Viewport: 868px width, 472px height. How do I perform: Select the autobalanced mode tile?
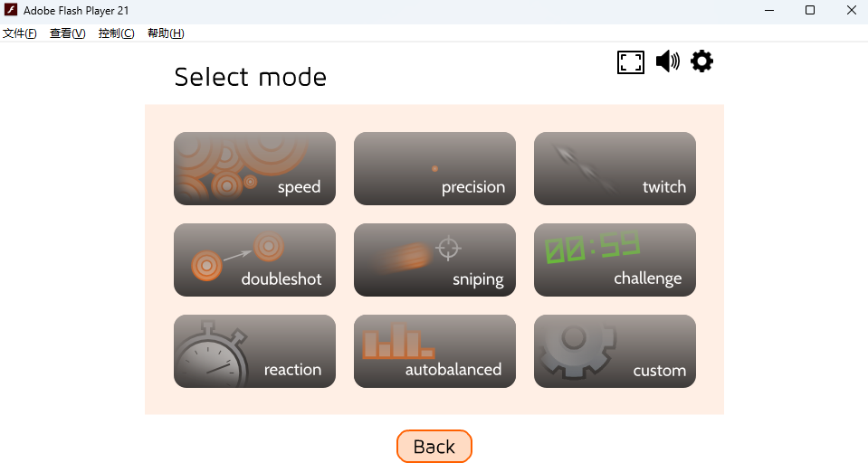pyautogui.click(x=434, y=352)
